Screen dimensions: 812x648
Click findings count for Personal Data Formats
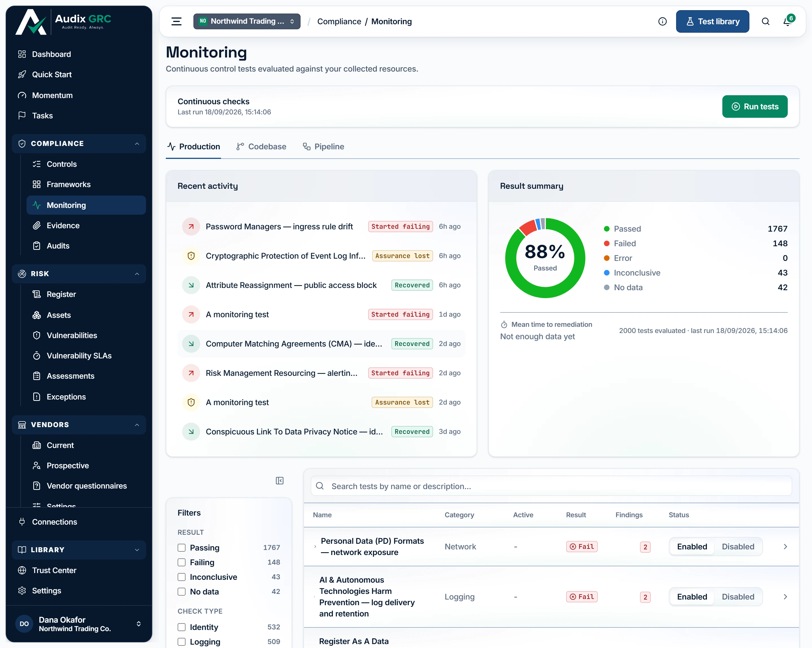[645, 547]
